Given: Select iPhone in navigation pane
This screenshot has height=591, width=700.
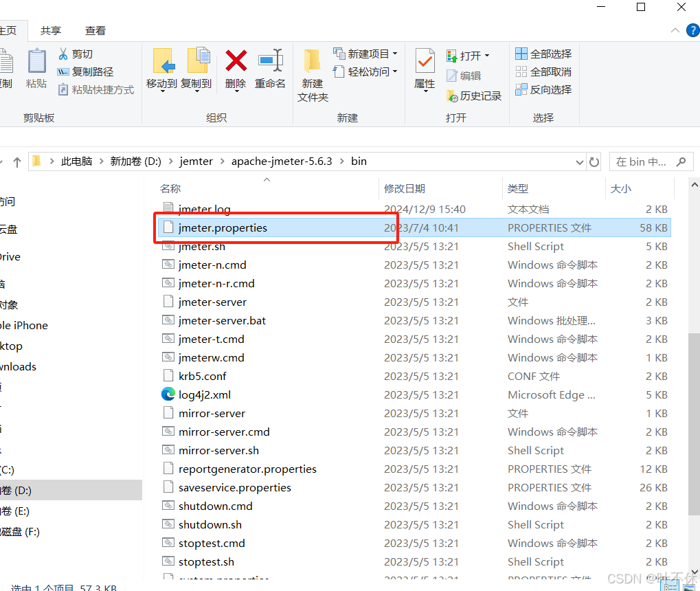Looking at the screenshot, I should [x=24, y=325].
